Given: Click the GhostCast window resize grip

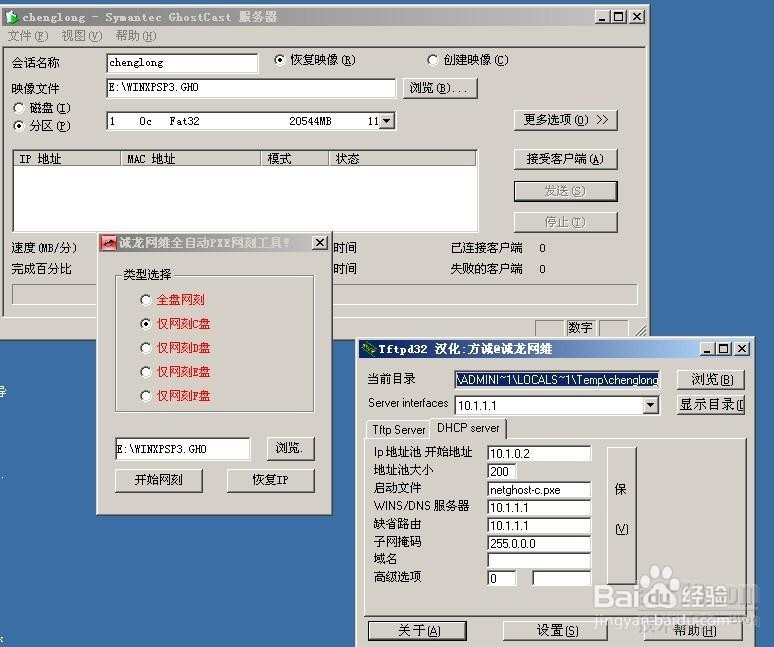Looking at the screenshot, I should click(x=640, y=330).
